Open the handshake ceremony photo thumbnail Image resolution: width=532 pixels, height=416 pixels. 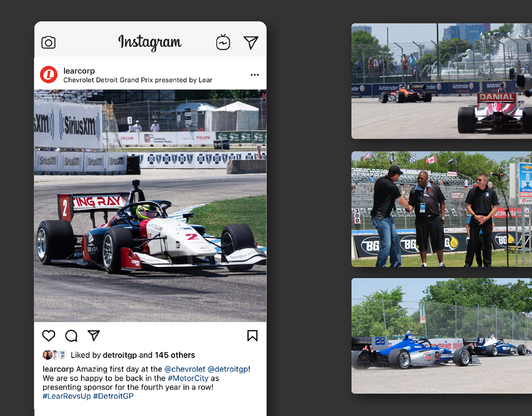pos(442,209)
